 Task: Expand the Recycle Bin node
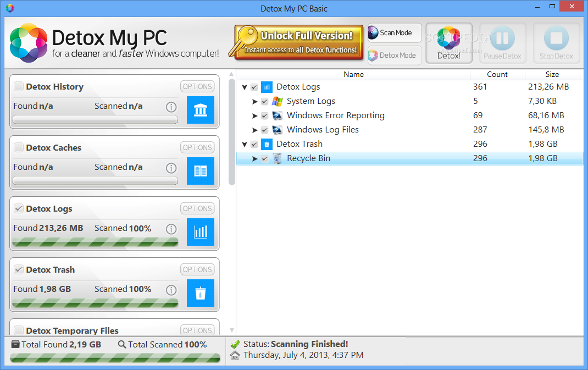[x=254, y=159]
